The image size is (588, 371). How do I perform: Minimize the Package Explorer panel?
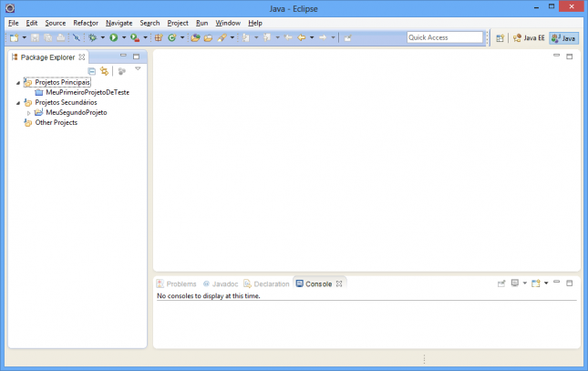click(123, 56)
